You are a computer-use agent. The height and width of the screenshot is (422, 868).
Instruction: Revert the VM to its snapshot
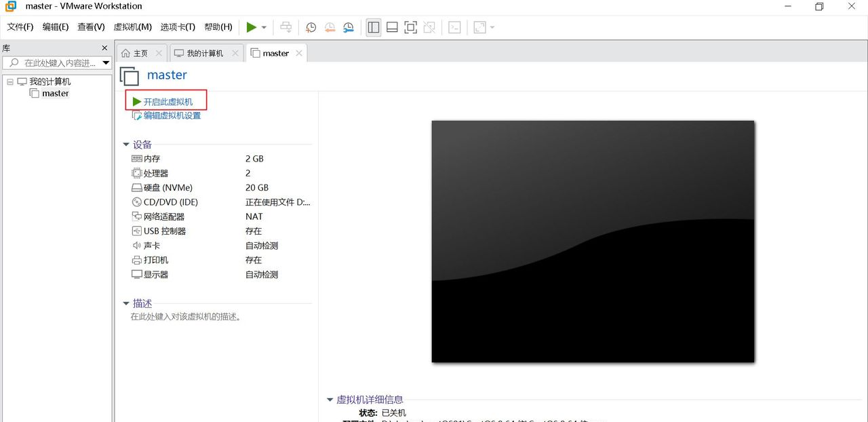(330, 27)
